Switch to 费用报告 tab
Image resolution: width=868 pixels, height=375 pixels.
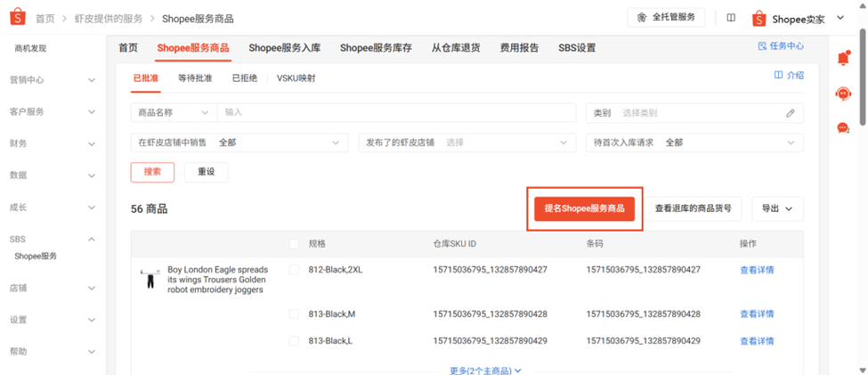click(519, 47)
